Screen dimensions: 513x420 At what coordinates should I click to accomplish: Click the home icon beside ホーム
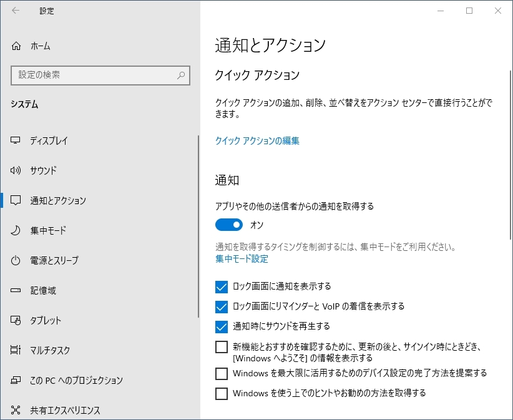pos(16,46)
